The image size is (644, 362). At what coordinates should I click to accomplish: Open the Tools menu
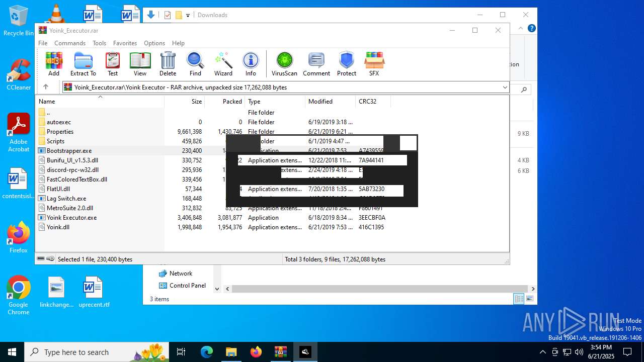(x=99, y=43)
